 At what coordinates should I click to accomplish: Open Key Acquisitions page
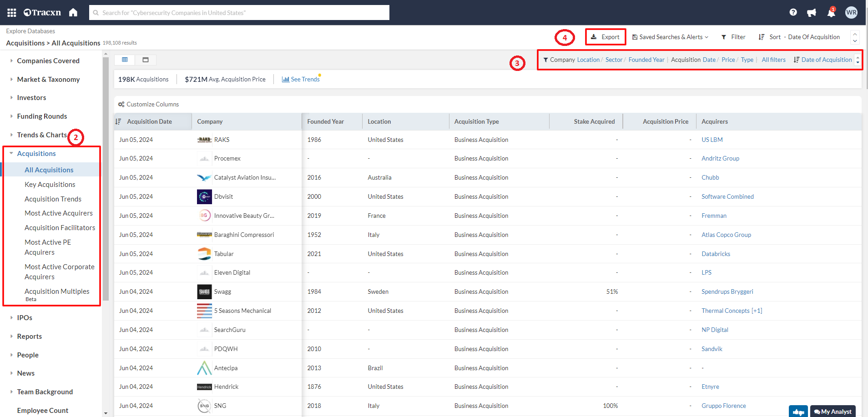50,184
